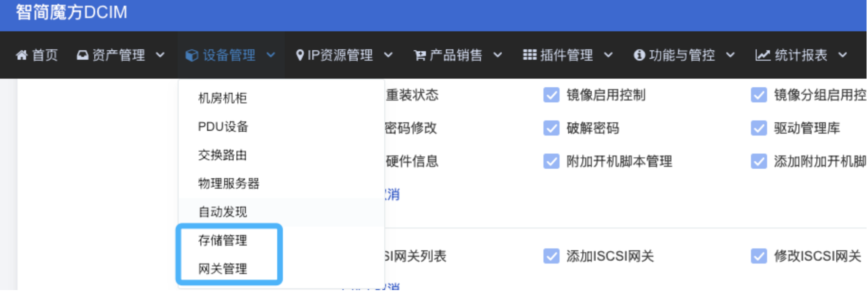
Task: Click the 密码修改 permission label
Action: 411,128
